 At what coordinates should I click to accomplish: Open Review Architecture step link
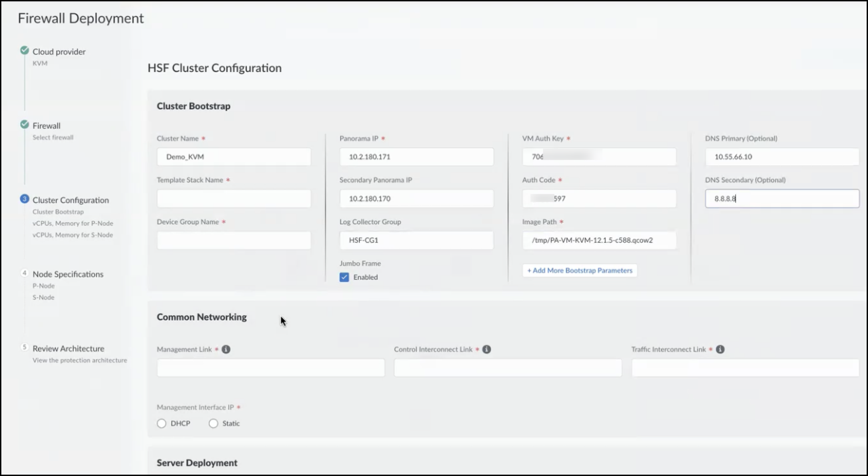pos(68,349)
